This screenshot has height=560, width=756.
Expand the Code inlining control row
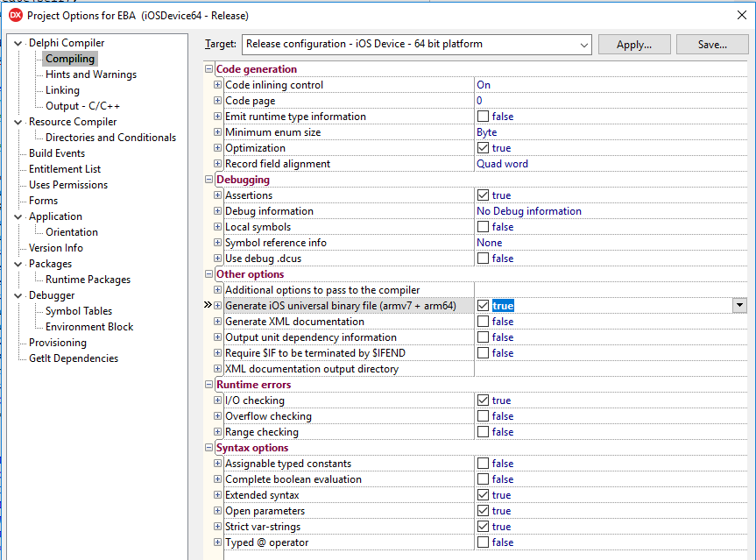coord(217,85)
